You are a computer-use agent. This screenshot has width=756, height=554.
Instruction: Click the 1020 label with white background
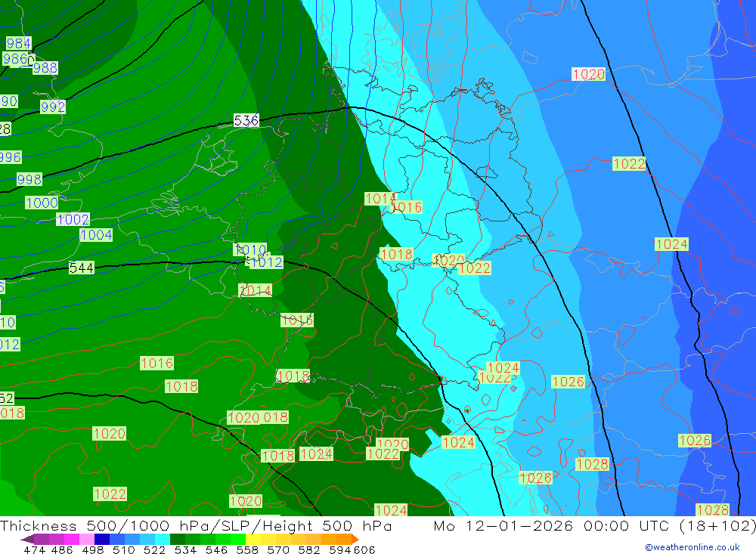pyautogui.click(x=589, y=74)
